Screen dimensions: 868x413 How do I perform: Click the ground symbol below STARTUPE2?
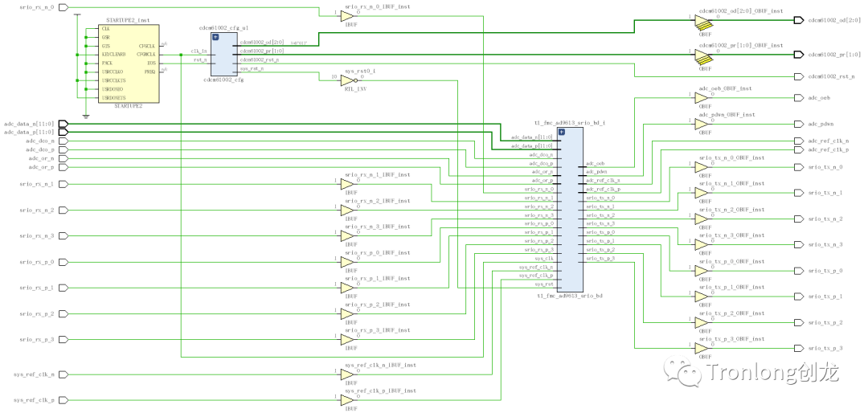(85, 114)
